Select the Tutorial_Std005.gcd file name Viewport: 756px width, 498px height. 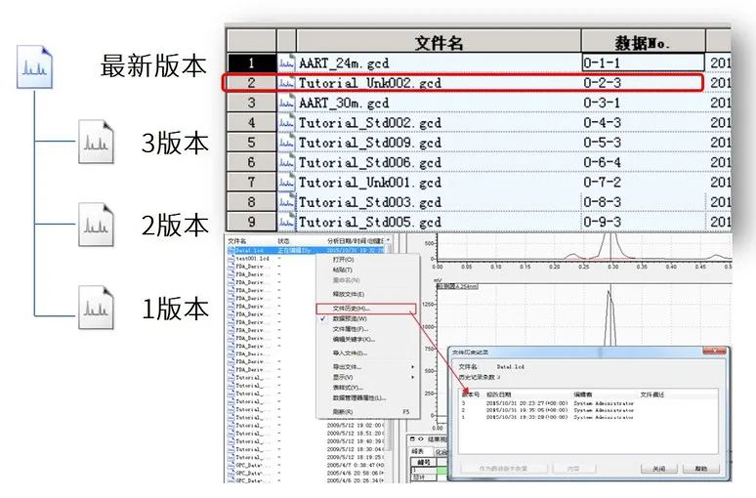pyautogui.click(x=370, y=222)
